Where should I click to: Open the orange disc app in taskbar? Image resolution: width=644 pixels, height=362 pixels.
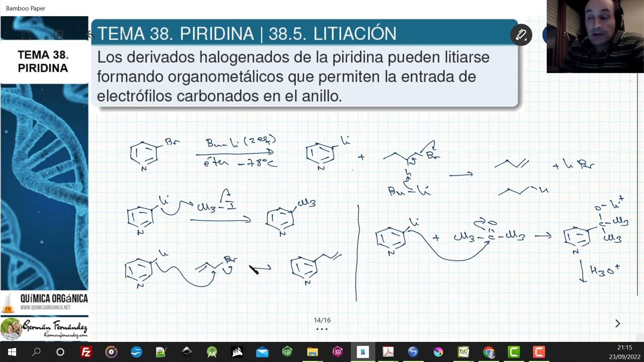pos(111,352)
